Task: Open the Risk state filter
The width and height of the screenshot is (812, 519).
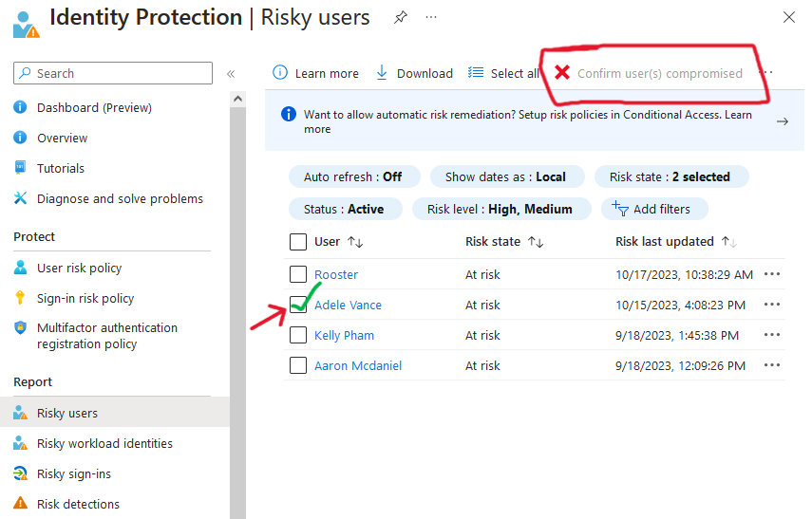Action: click(671, 177)
